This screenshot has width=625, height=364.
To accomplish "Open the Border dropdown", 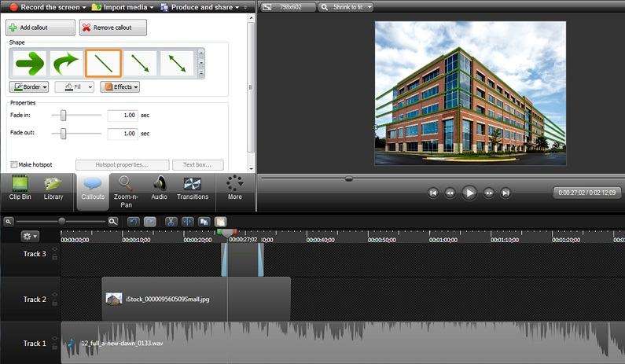I will pyautogui.click(x=29, y=87).
